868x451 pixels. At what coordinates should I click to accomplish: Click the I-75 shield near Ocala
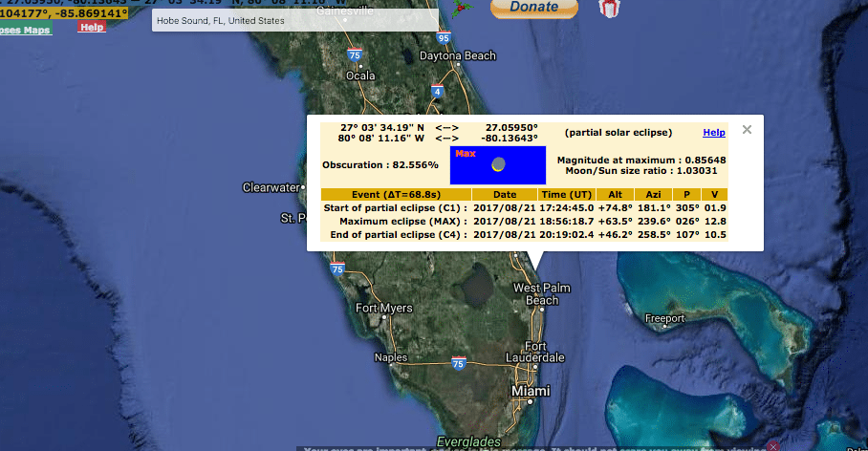point(355,54)
